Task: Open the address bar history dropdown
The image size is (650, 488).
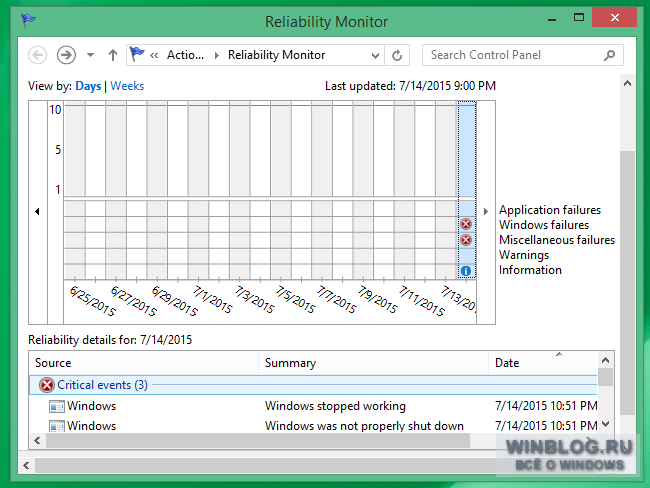Action: 375,56
